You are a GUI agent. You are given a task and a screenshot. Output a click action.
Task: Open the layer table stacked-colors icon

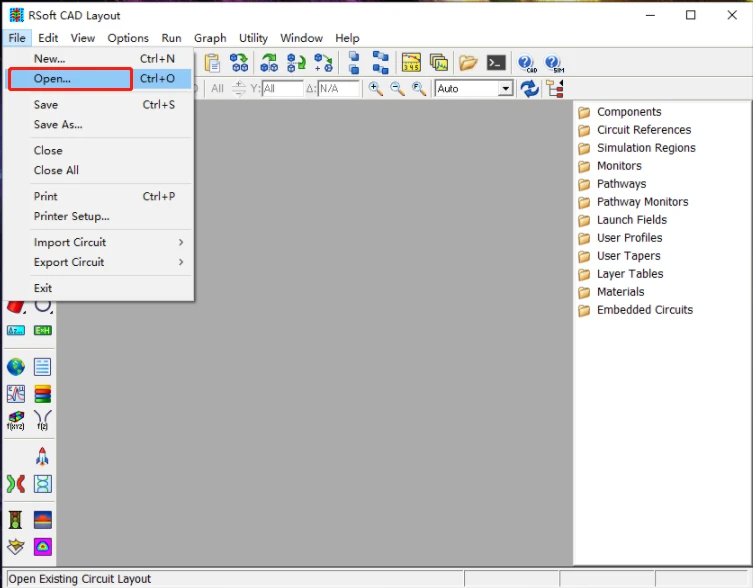tap(43, 394)
